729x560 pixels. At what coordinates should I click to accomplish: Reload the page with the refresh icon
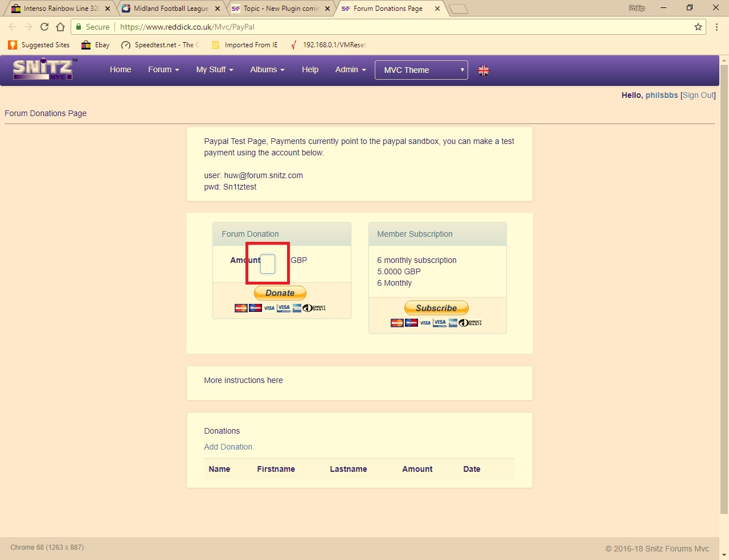click(x=44, y=27)
